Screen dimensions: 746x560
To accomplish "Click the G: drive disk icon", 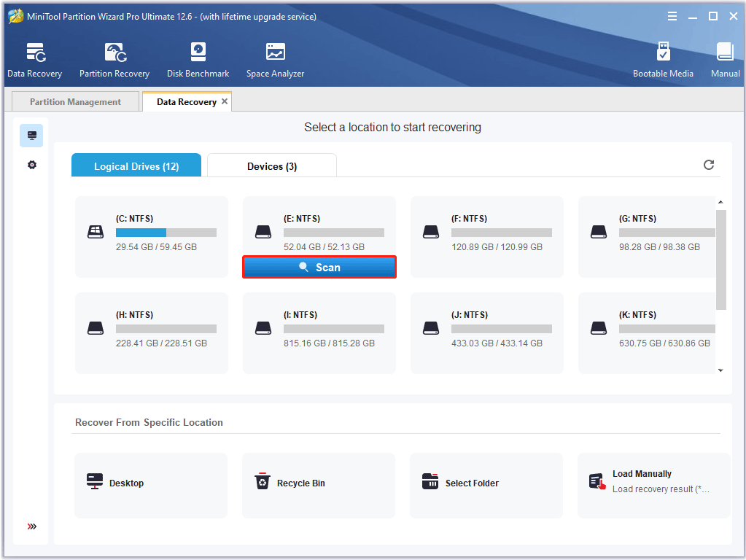I will coord(599,232).
